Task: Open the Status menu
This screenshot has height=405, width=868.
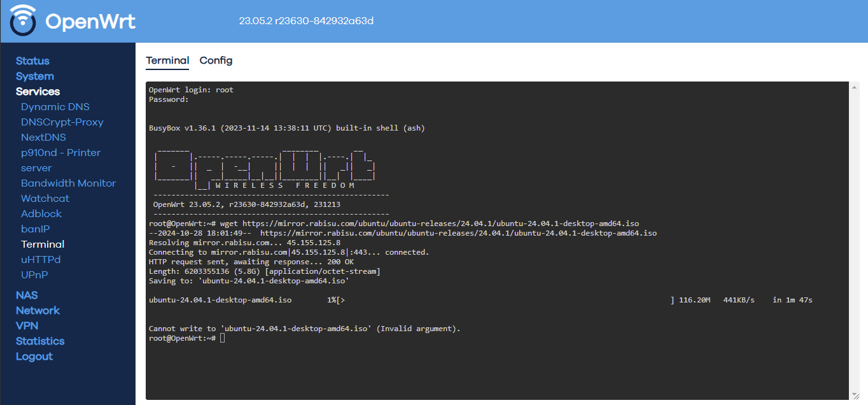Action: pos(32,61)
